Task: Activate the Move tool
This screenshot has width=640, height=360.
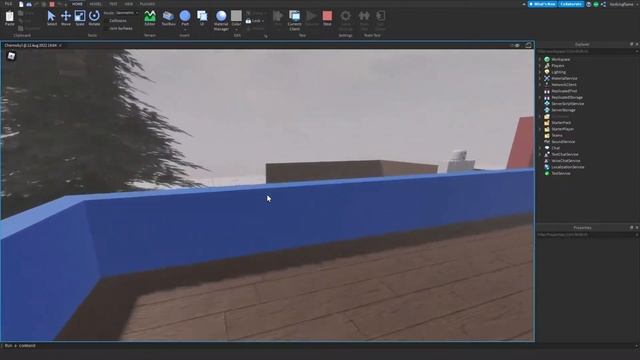Action: (x=66, y=18)
